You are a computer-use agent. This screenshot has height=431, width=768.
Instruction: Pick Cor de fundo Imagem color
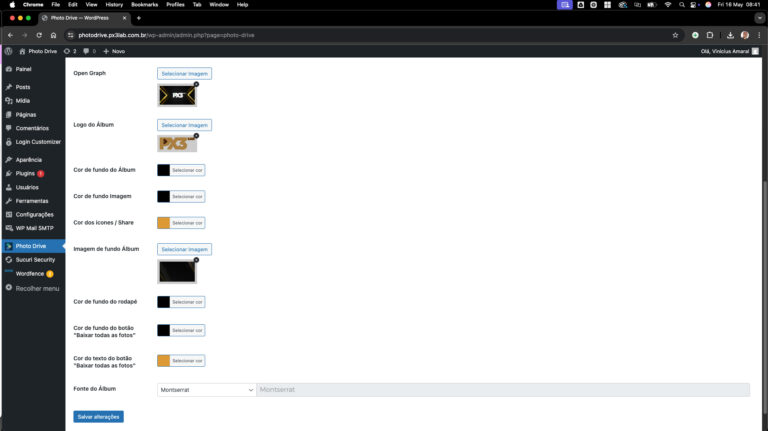181,196
